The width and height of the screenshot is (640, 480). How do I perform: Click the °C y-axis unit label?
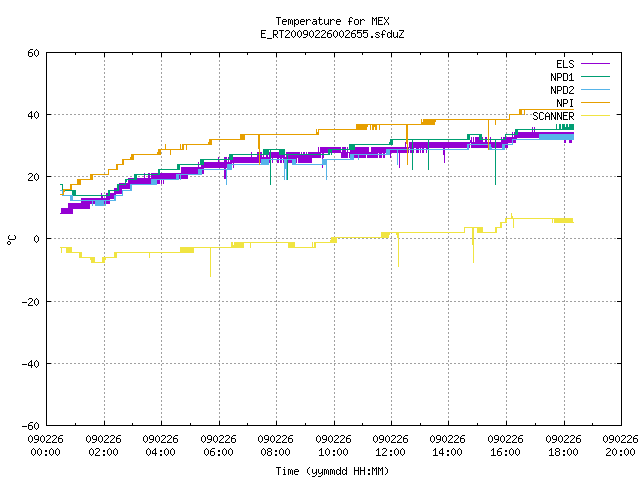tap(11, 240)
